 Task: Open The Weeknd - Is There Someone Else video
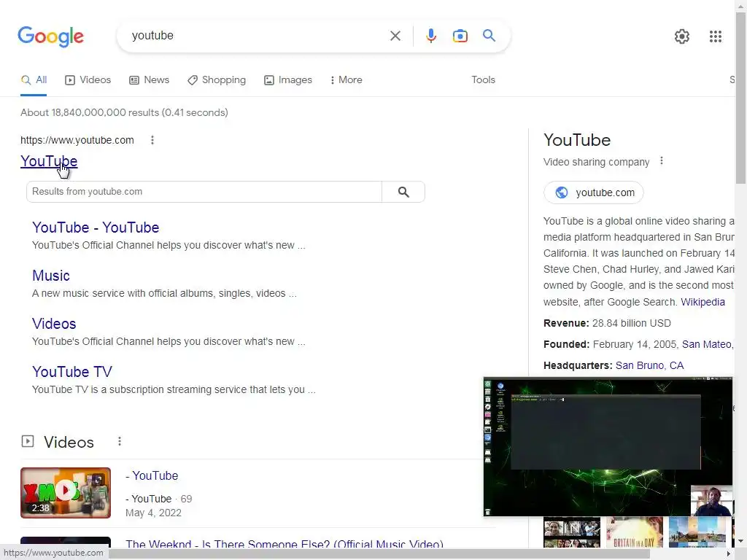click(285, 544)
